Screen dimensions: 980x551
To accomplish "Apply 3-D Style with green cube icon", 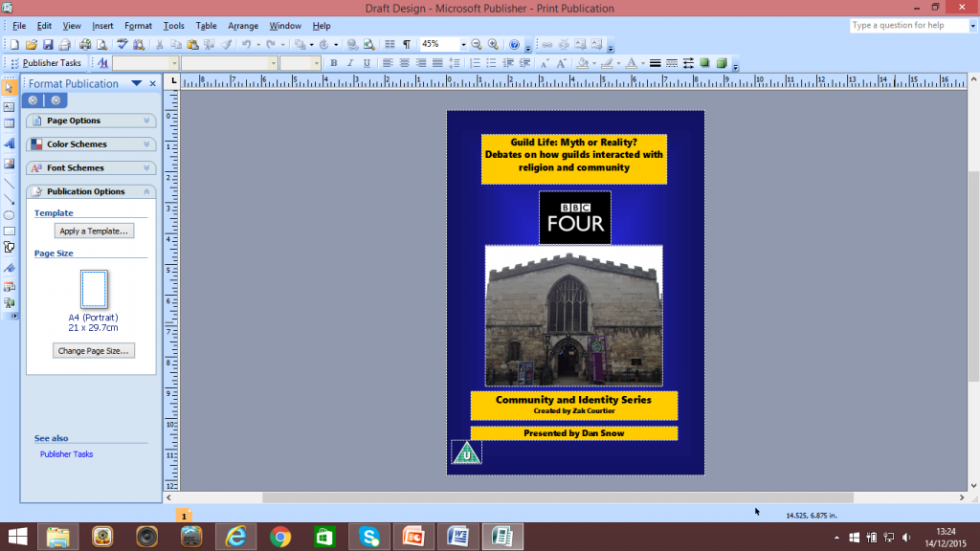I will point(722,63).
